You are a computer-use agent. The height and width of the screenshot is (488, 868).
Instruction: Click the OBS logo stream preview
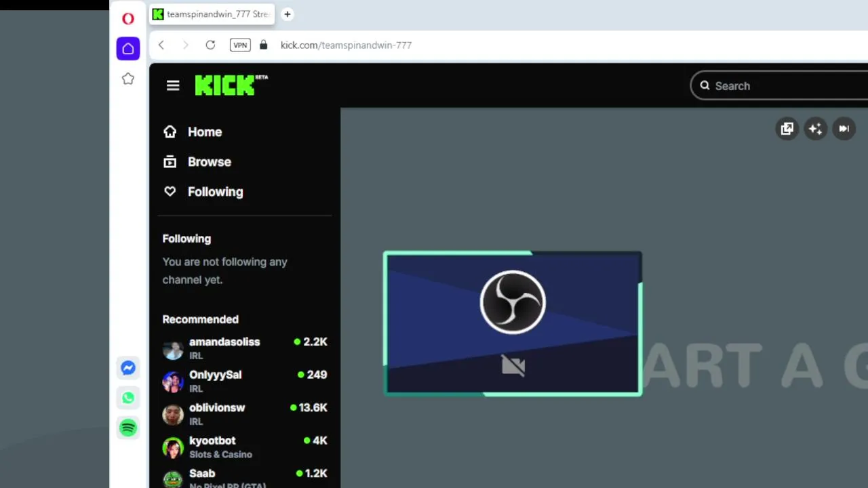(x=513, y=302)
